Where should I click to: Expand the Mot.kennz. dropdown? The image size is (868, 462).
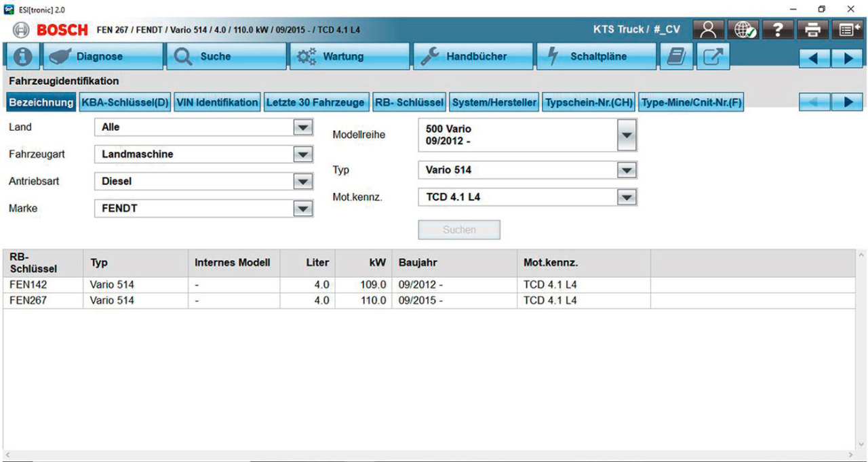coord(627,197)
